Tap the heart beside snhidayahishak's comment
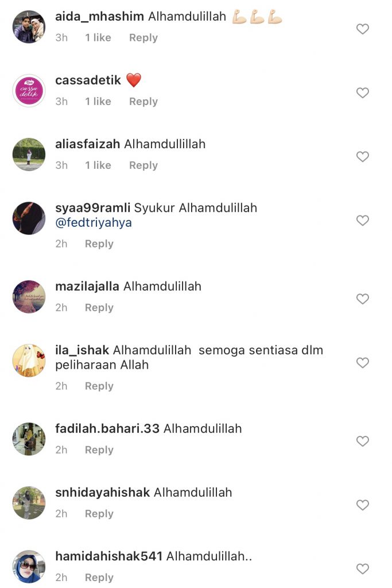The width and height of the screenshot is (392, 588). pyautogui.click(x=362, y=505)
